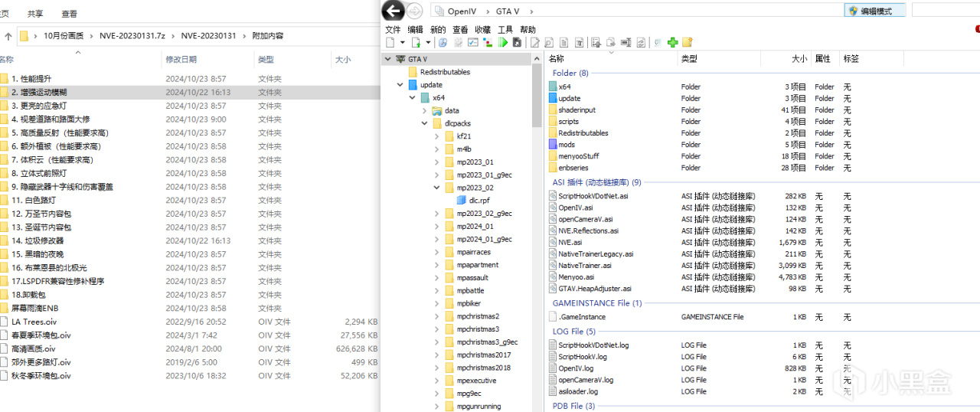Image resolution: width=980 pixels, height=412 pixels.
Task: Expand the data folder in the tree
Action: click(425, 110)
